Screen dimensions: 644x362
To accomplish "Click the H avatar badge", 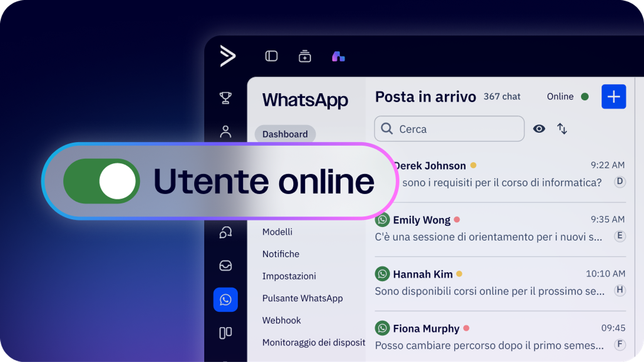I will point(620,290).
